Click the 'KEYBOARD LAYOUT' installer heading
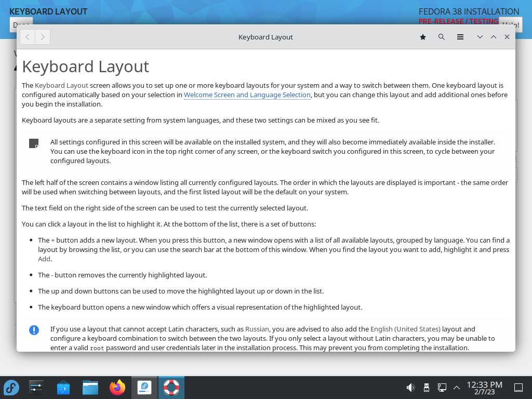The height and width of the screenshot is (399, 532). pyautogui.click(x=48, y=11)
